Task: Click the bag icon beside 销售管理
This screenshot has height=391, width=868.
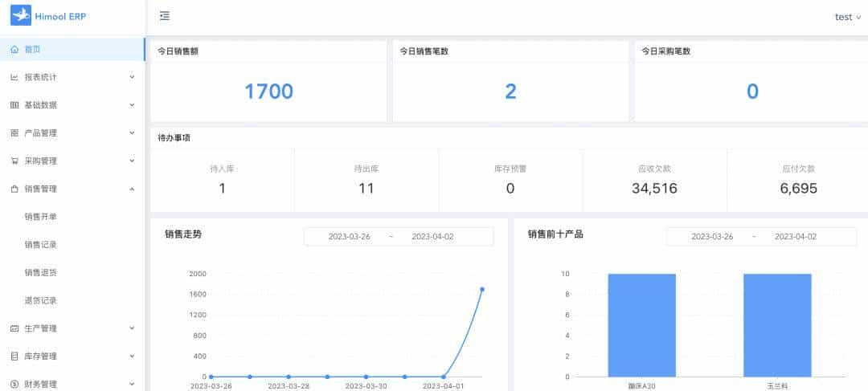Action: [15, 189]
